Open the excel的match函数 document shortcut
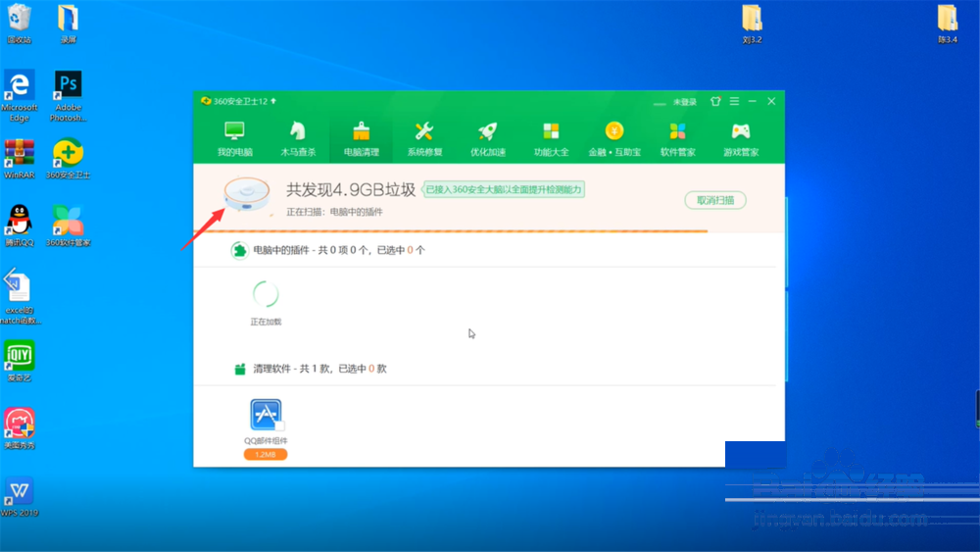The height and width of the screenshot is (552, 980). (20, 297)
